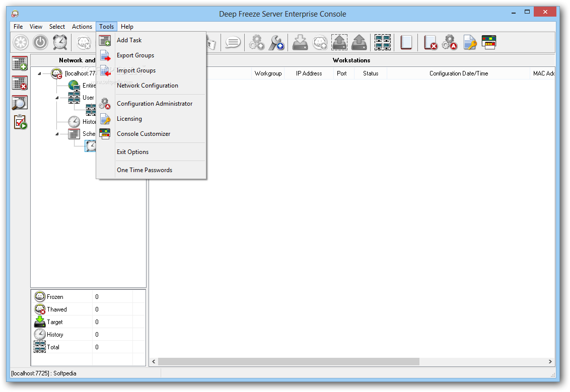Choose Licensing in Tools menu
570x392 pixels.
[x=151, y=119]
